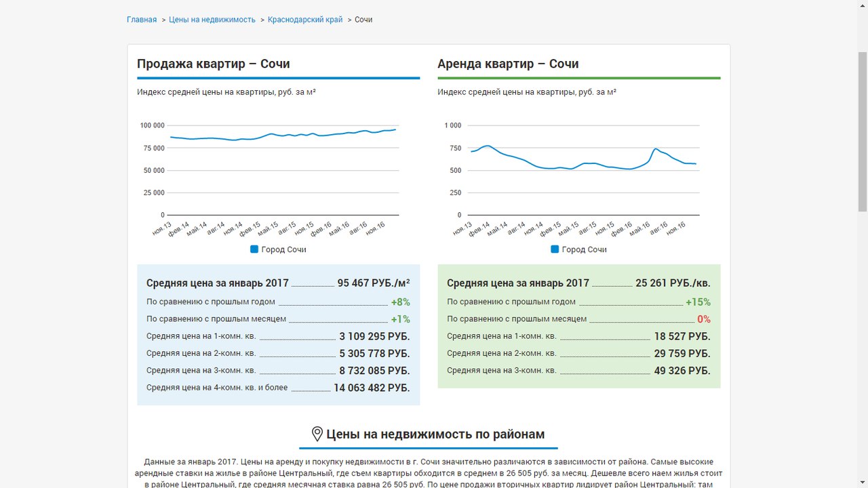Click the scrollbar down arrow
Screen dimensions: 868x488
point(863,483)
